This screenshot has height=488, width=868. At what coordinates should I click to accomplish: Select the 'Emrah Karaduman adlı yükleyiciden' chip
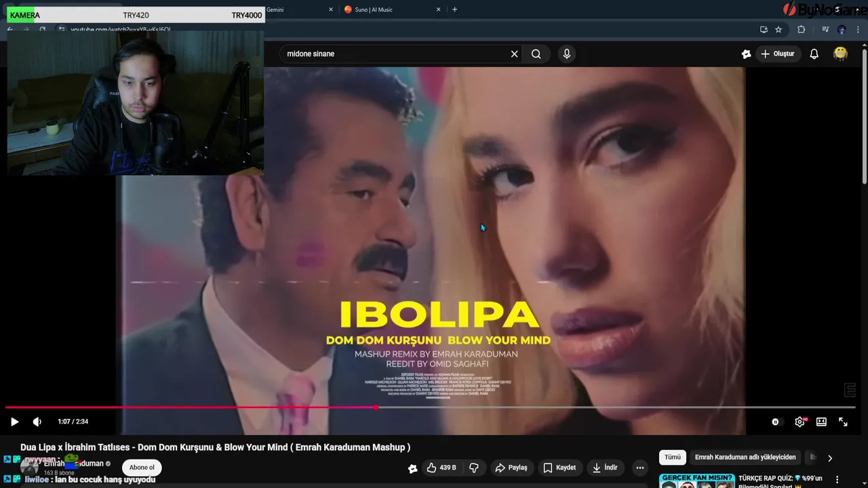point(745,457)
